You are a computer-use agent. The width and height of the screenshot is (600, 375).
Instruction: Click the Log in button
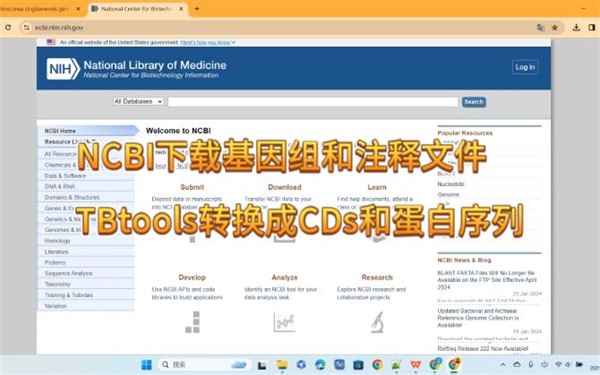coord(525,67)
